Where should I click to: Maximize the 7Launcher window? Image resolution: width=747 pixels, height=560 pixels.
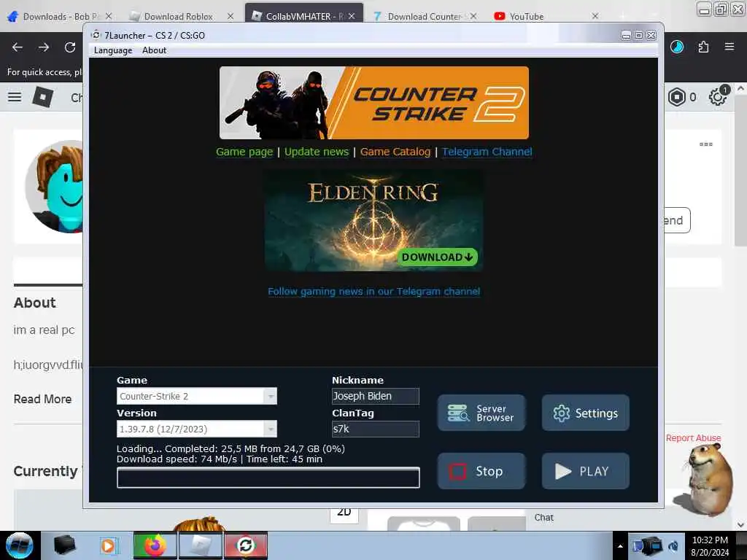point(638,35)
